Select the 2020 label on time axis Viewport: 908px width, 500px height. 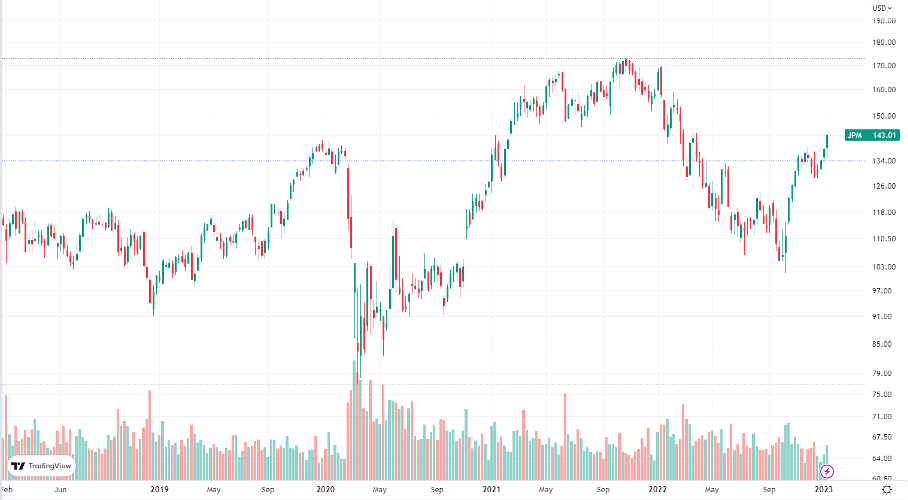(x=324, y=490)
